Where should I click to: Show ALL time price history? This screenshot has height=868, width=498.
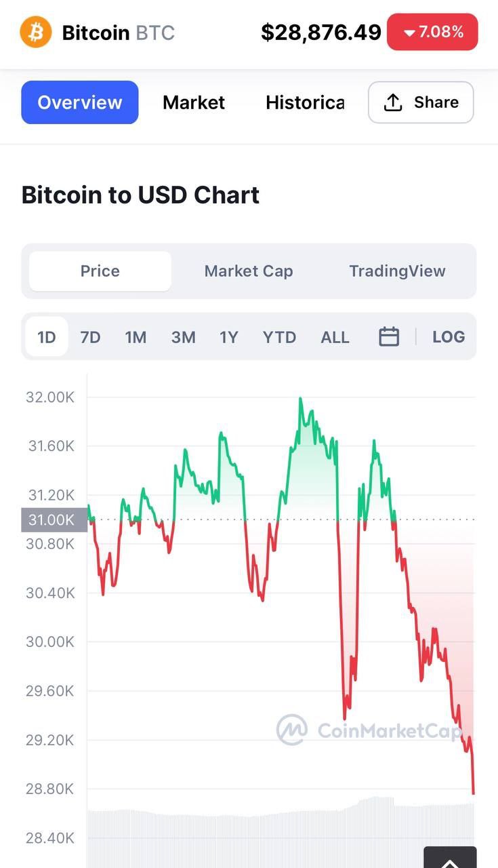(x=335, y=337)
